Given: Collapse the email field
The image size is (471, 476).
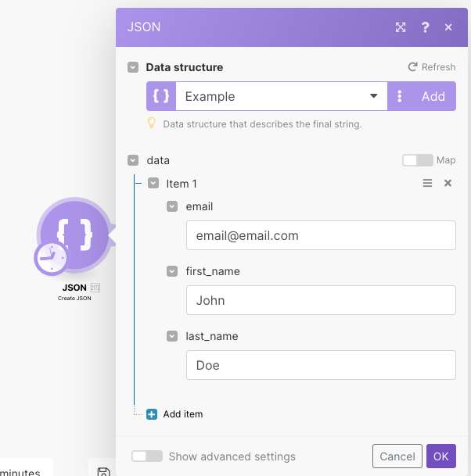Looking at the screenshot, I should (x=172, y=206).
